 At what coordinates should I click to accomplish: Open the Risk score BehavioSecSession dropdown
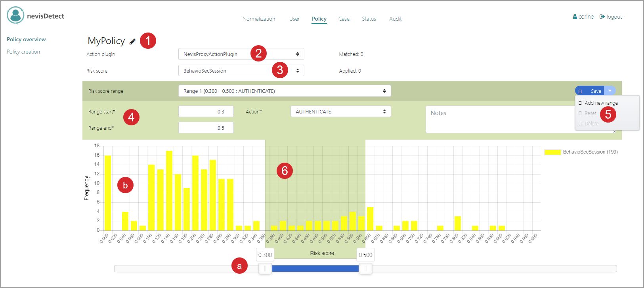tap(241, 71)
